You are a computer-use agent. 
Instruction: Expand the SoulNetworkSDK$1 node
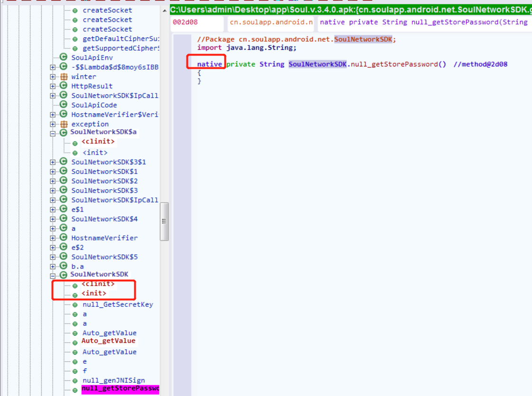53,172
